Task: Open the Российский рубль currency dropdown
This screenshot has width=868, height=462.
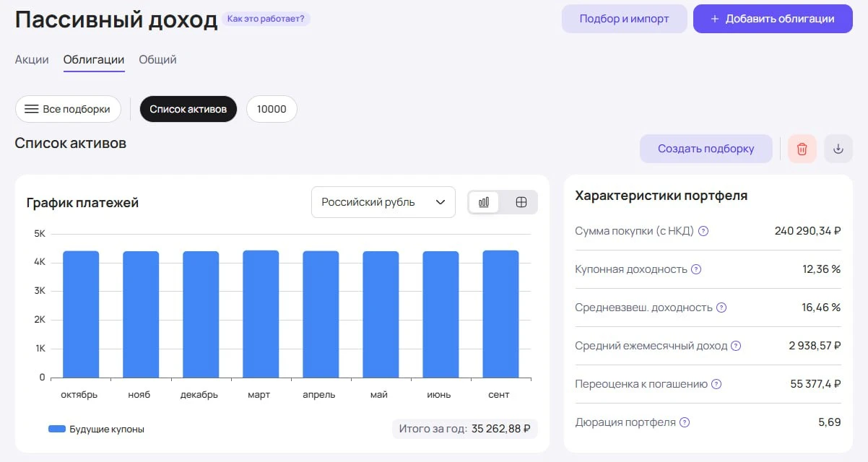Action: click(x=383, y=202)
